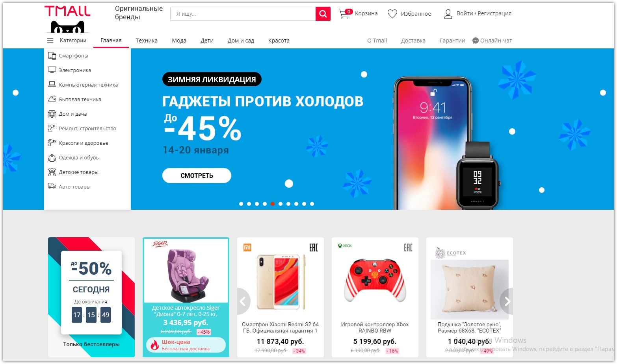Click the red search magnifier button
The image size is (617, 364).
pos(323,14)
